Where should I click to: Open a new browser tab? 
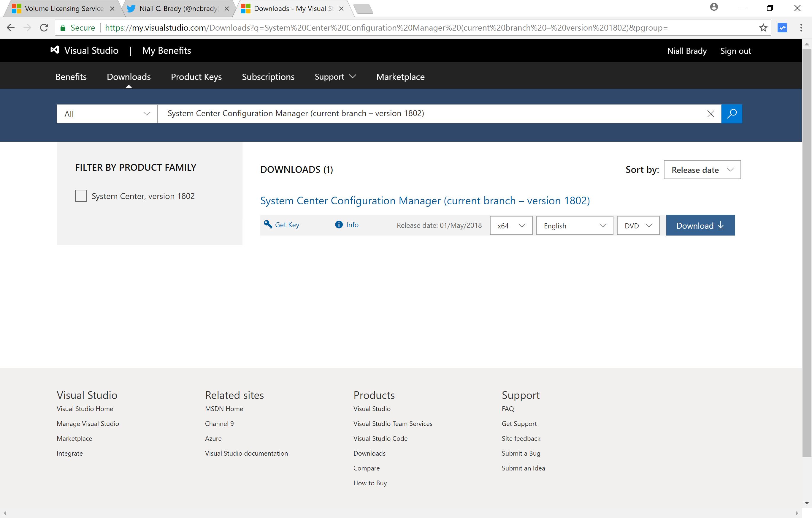(x=363, y=9)
